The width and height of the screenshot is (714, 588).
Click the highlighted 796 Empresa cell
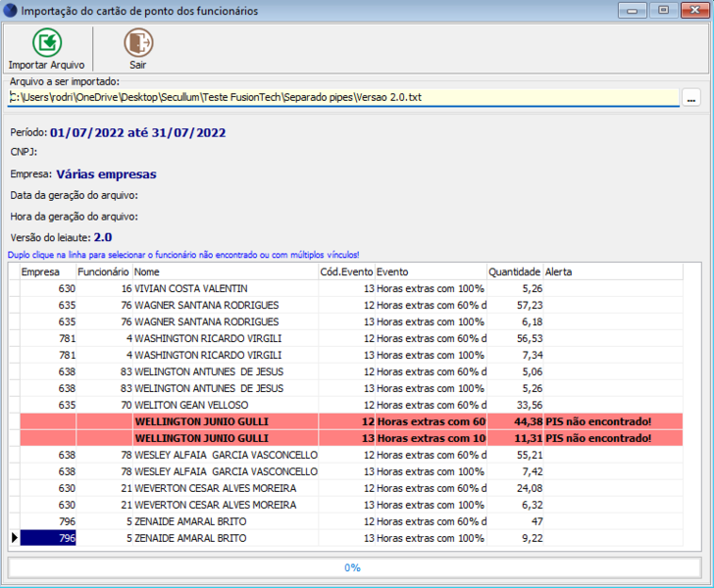point(48,538)
